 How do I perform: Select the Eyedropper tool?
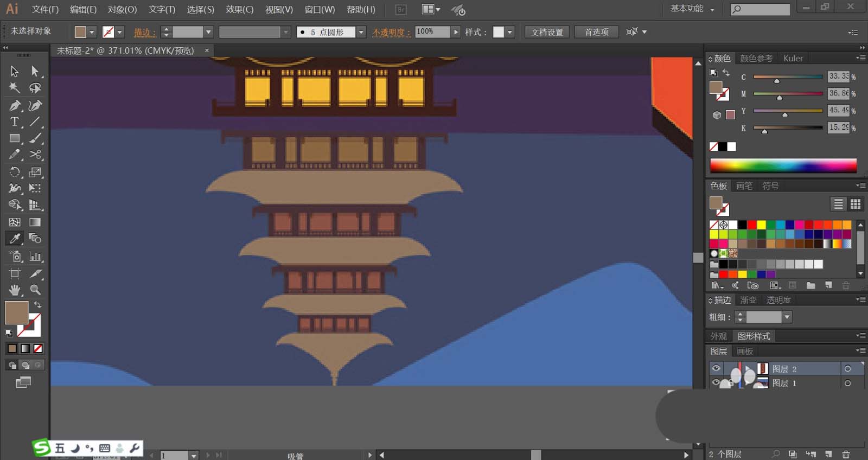[15, 239]
